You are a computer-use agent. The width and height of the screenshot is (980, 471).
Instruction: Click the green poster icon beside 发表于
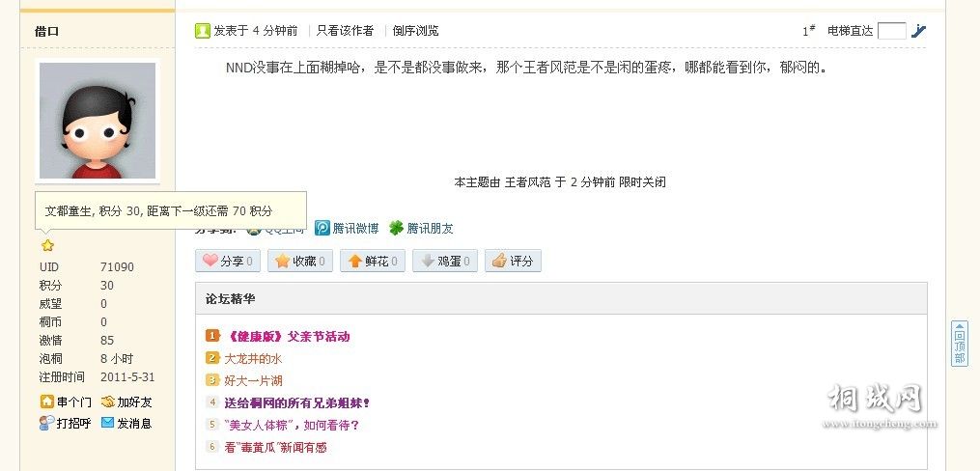click(x=203, y=31)
